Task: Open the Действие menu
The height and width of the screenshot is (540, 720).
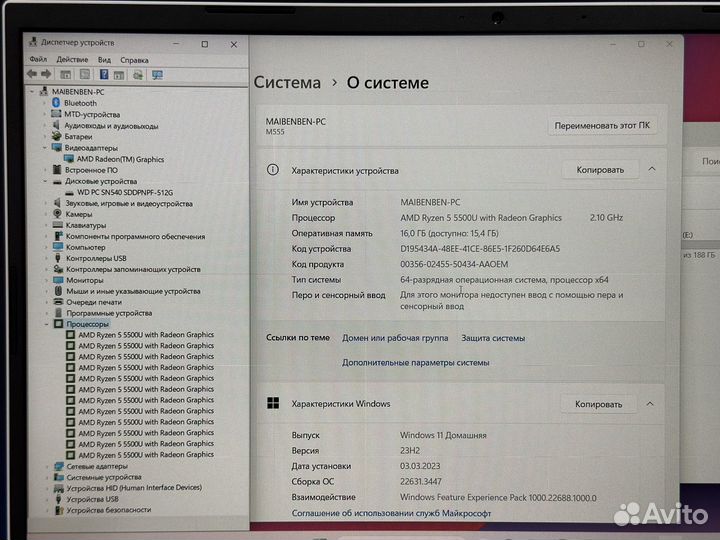Action: click(x=72, y=59)
